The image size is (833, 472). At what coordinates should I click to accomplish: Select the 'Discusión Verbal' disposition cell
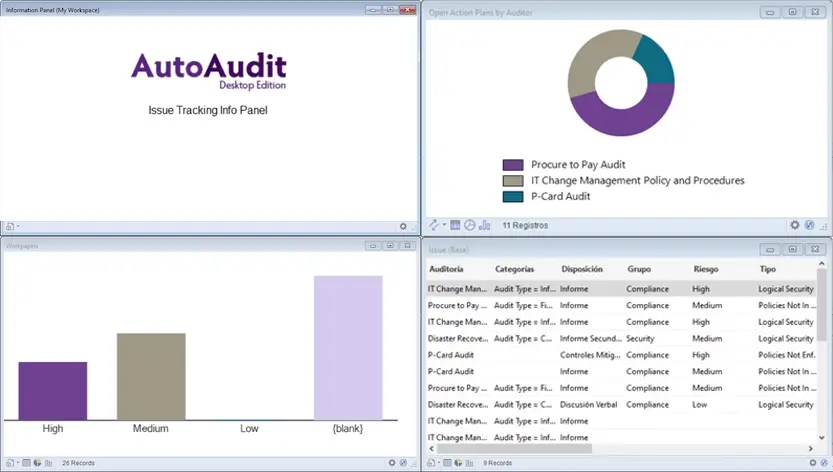(x=589, y=404)
